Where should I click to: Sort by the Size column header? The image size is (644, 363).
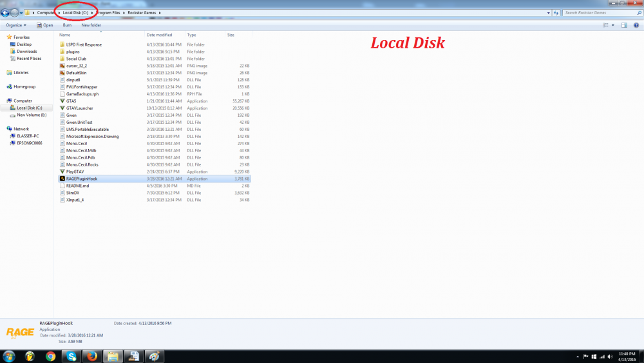click(x=231, y=35)
